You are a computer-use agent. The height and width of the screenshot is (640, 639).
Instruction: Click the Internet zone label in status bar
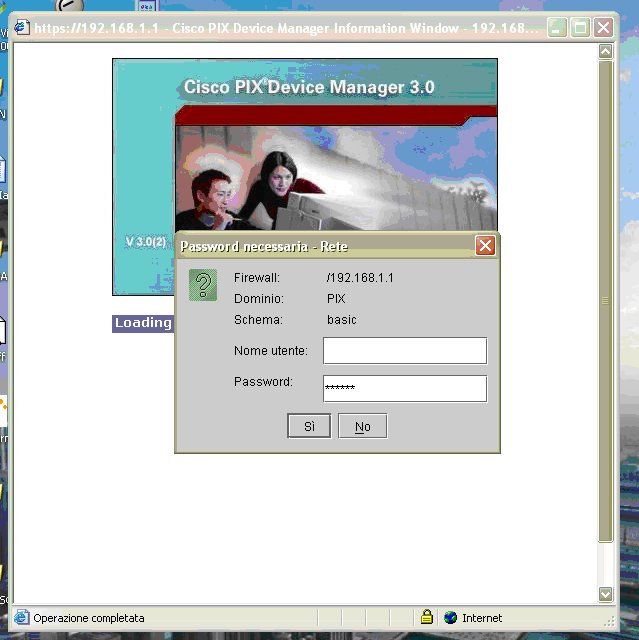click(482, 618)
